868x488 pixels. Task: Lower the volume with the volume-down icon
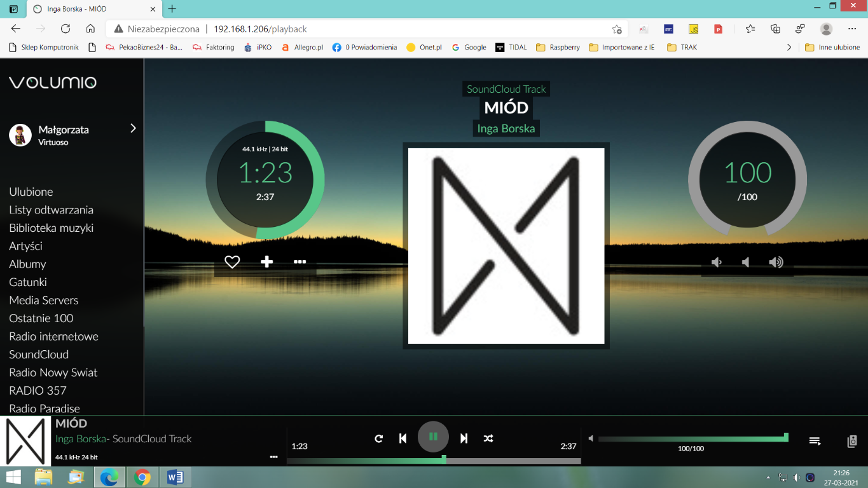coord(717,262)
